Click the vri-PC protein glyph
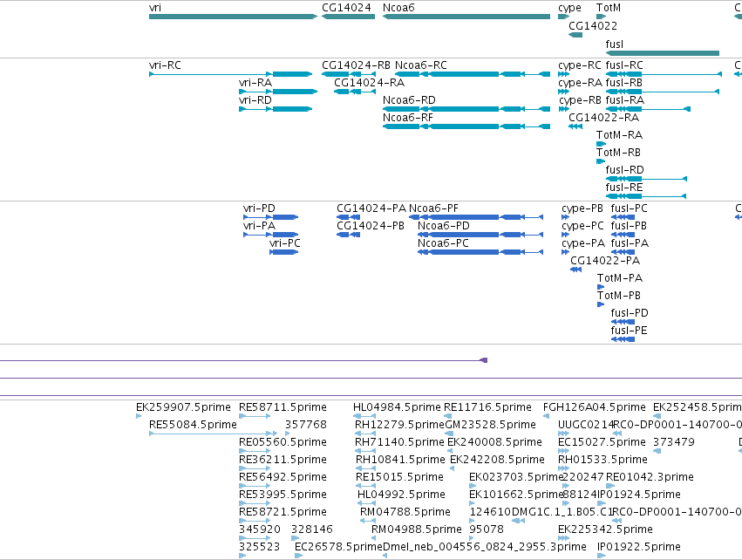 click(x=284, y=252)
